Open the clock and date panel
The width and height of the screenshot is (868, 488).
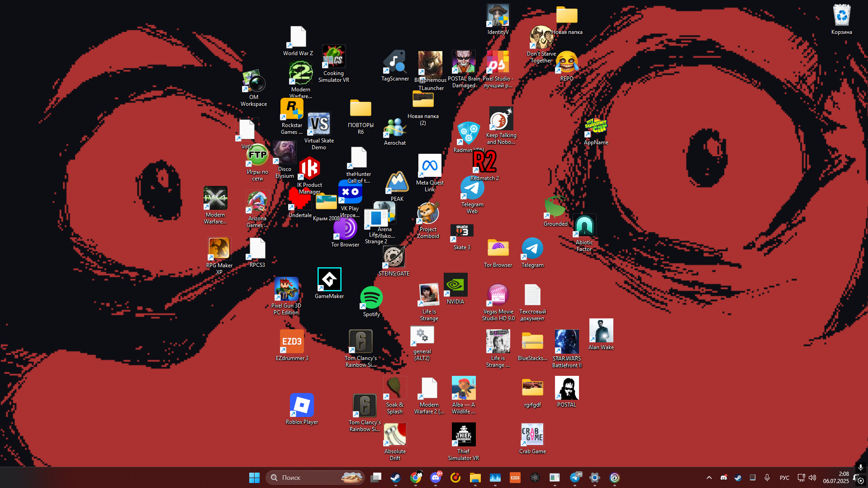click(836, 478)
